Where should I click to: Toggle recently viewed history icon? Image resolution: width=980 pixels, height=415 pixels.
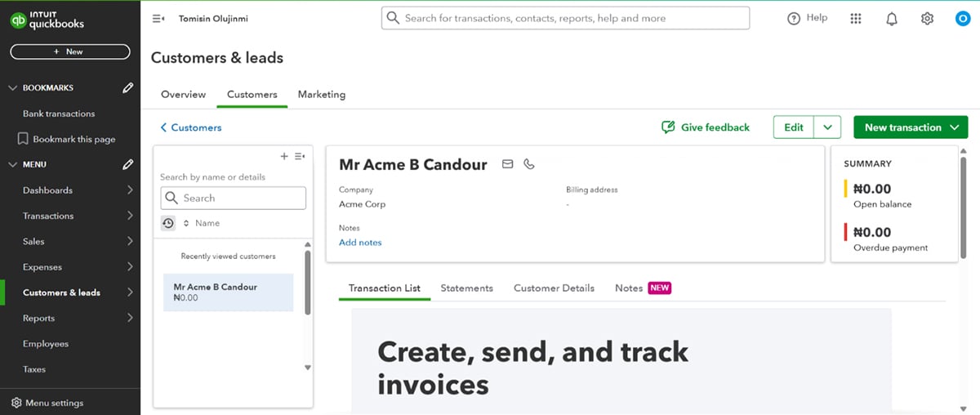click(x=168, y=223)
